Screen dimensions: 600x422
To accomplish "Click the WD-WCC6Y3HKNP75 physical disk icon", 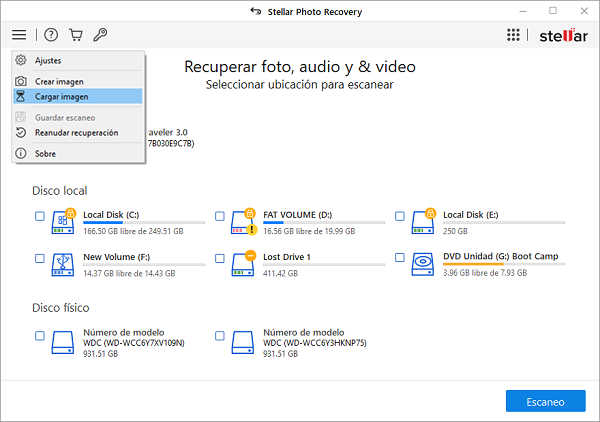I will (243, 343).
